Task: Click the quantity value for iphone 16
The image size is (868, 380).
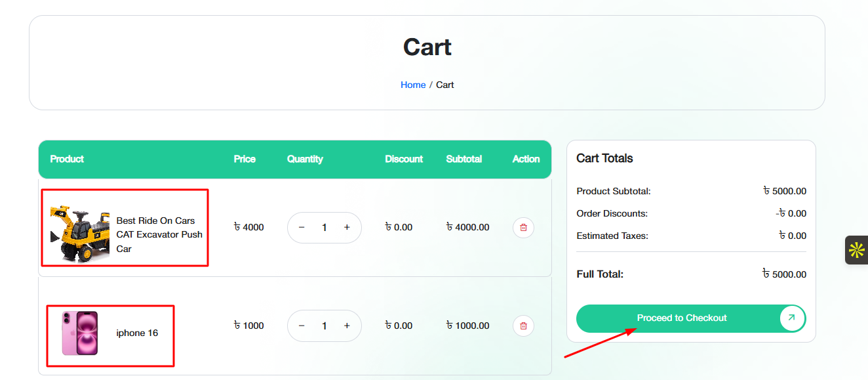Action: (324, 326)
